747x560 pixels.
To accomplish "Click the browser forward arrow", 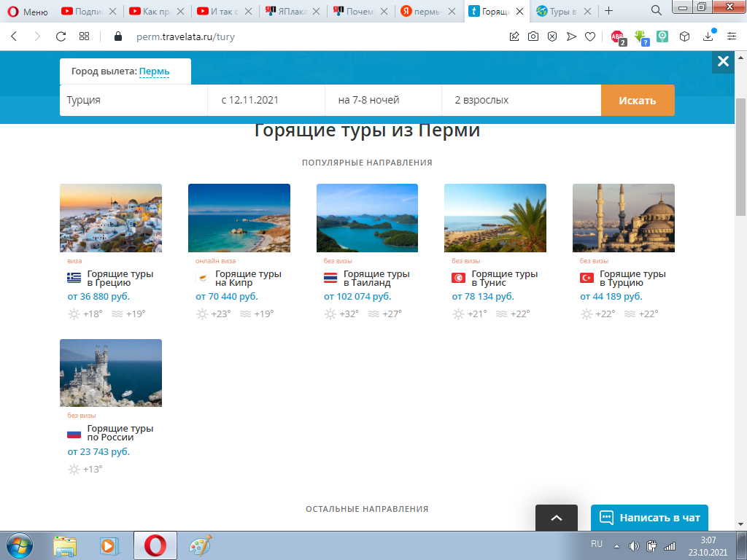I will point(37,36).
